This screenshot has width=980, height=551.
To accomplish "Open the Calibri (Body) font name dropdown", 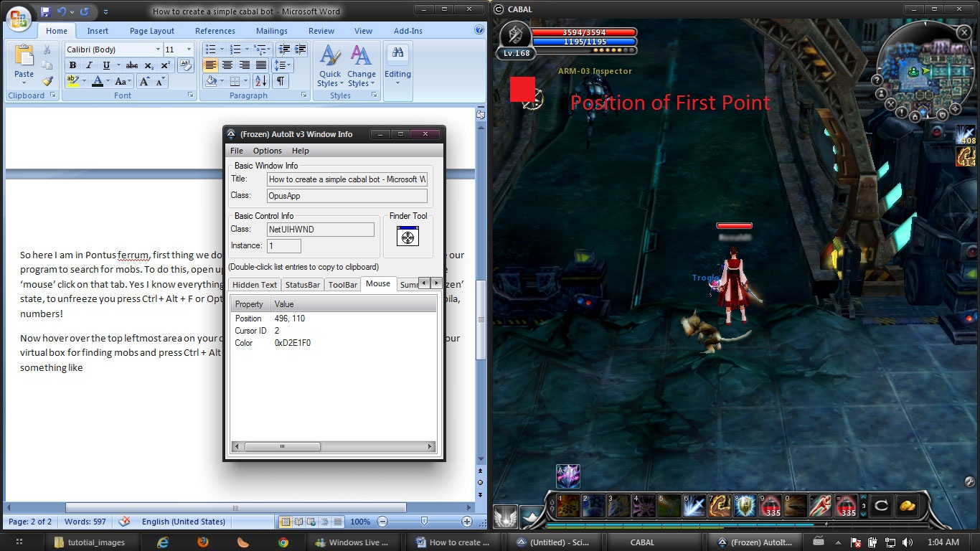I will pyautogui.click(x=158, y=50).
